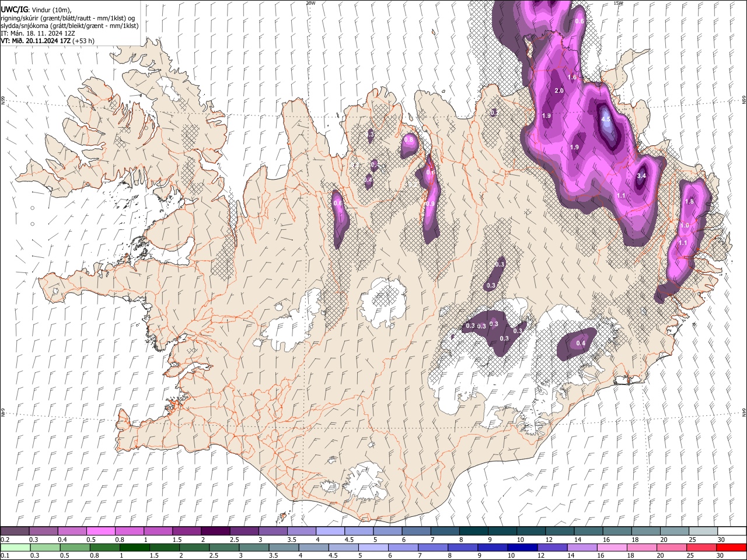Pick the light violet rain swatch between 14 and 16
This screenshot has width=747, height=560.
[582, 547]
